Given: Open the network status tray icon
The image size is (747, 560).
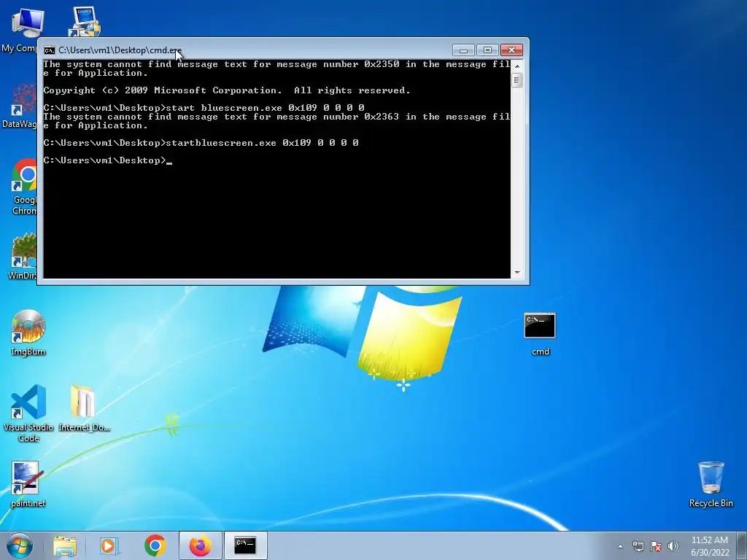Looking at the screenshot, I should click(638, 546).
